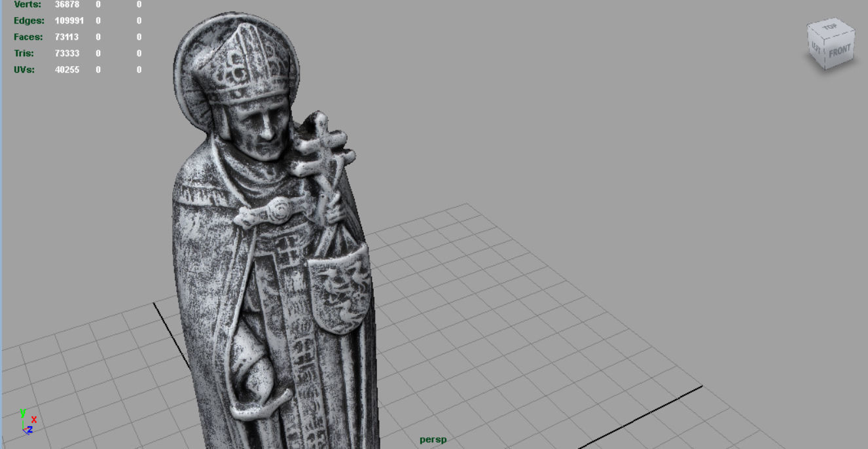Click the FRONT face of the view cube
The width and height of the screenshot is (868, 449).
(839, 51)
